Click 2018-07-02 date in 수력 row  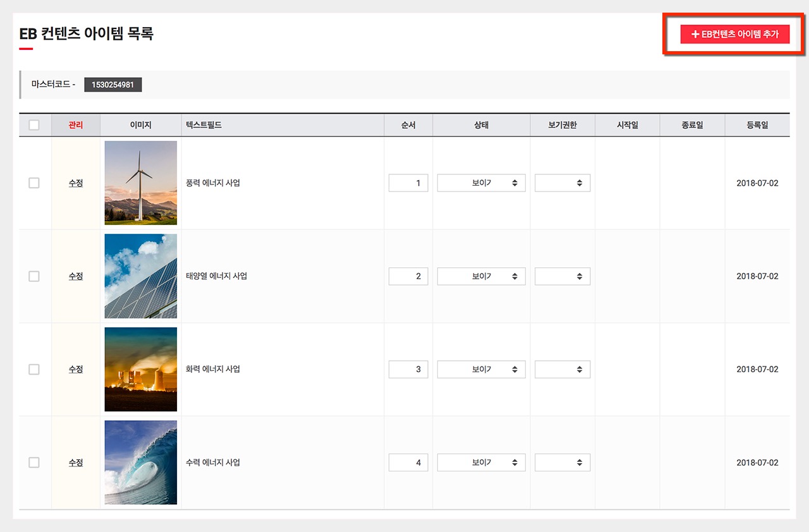(x=757, y=462)
